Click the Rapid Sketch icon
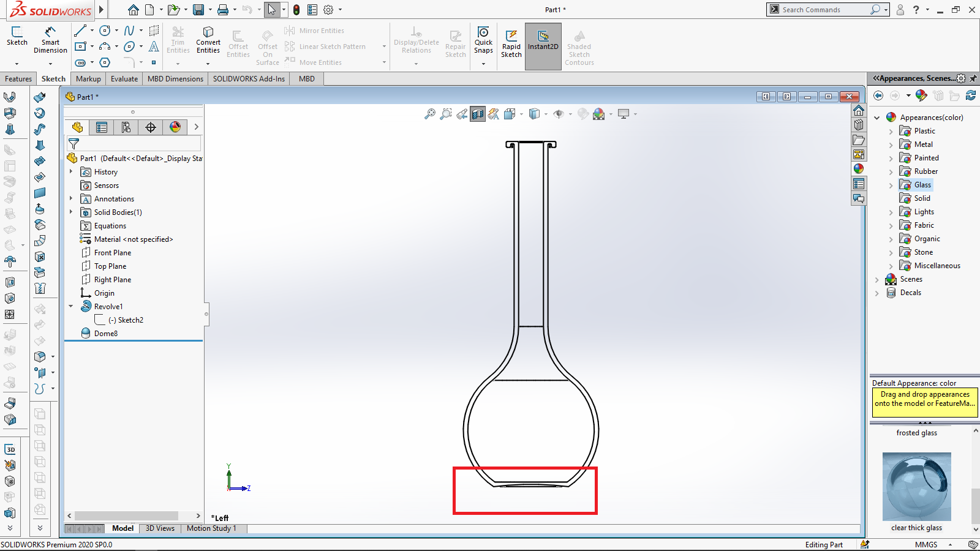Image resolution: width=980 pixels, height=551 pixels. (511, 43)
